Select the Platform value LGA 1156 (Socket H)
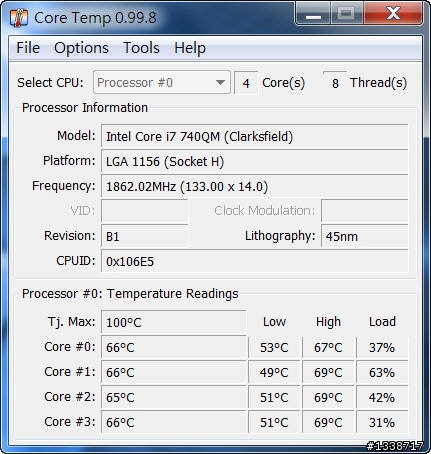431x454 pixels. pyautogui.click(x=255, y=161)
